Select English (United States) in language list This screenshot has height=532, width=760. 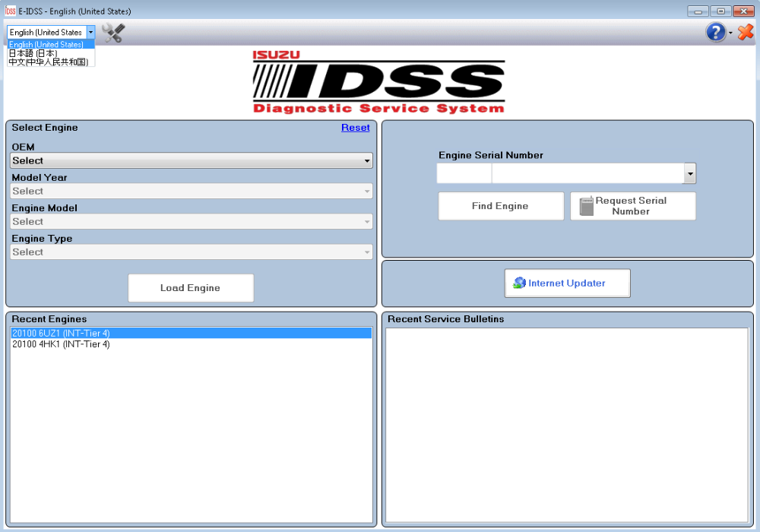tap(46, 45)
